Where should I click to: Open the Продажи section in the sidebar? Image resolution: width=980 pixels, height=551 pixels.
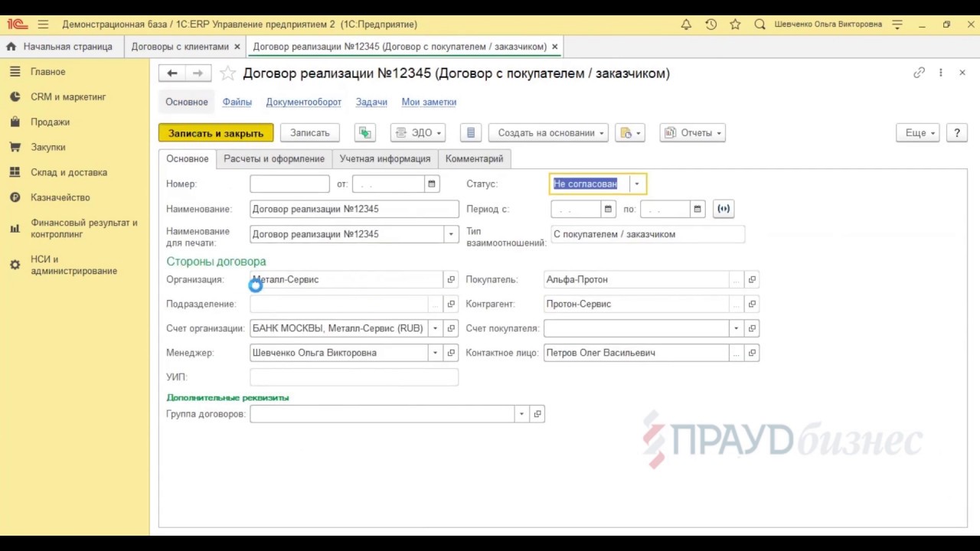pyautogui.click(x=50, y=122)
